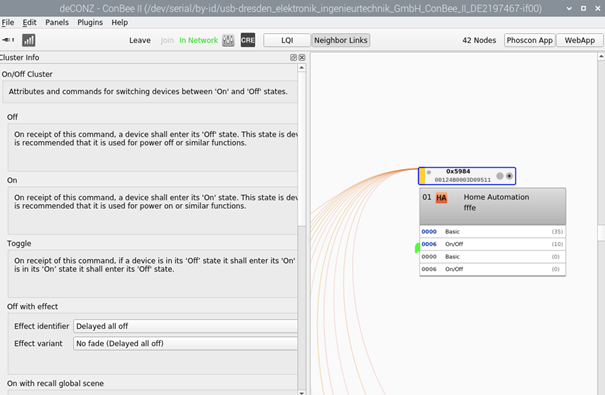Click the In Network status label
This screenshot has height=395, width=605.
coord(198,40)
